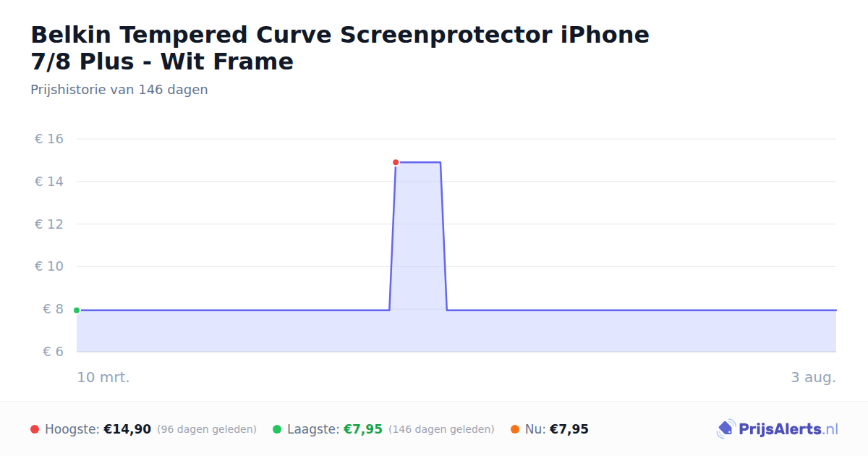
Task: Click the 96 dagen geleden note
Action: click(207, 429)
